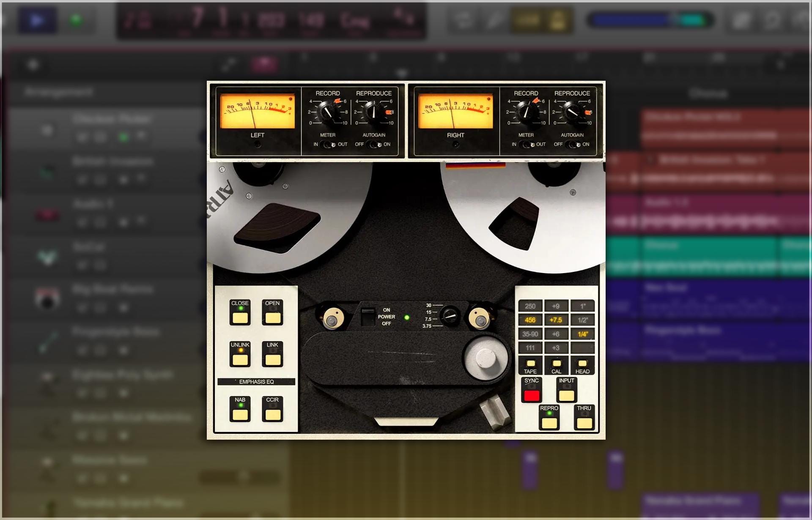
Task: Click the right brass tape guide roller
Action: tap(479, 319)
